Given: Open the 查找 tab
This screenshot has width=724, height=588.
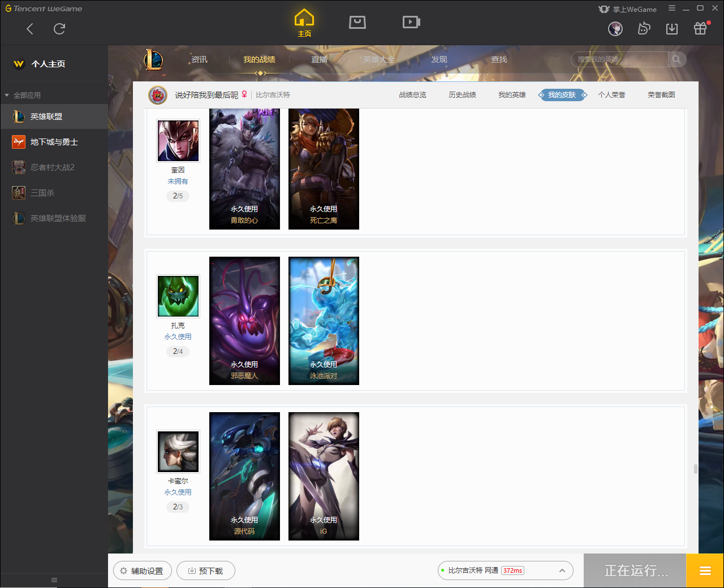Looking at the screenshot, I should coord(499,59).
